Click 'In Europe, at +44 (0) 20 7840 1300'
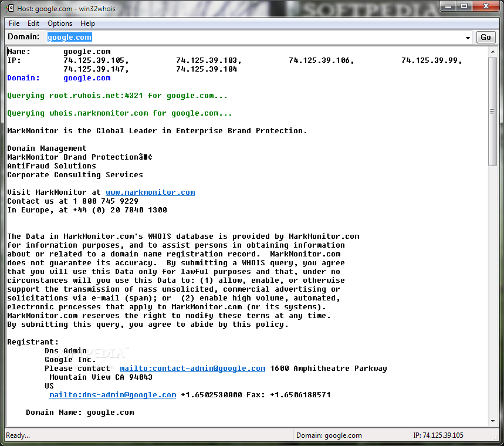The width and height of the screenshot is (504, 446). pos(87,210)
